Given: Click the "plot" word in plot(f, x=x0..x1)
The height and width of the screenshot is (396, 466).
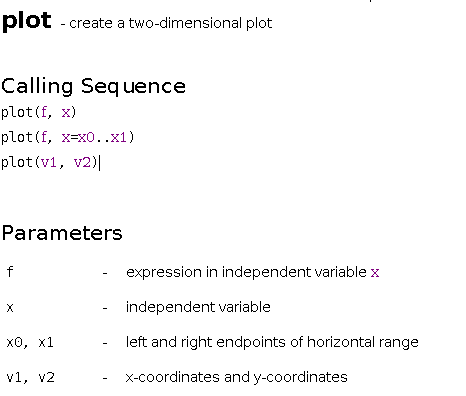Looking at the screenshot, I should [x=17, y=138].
